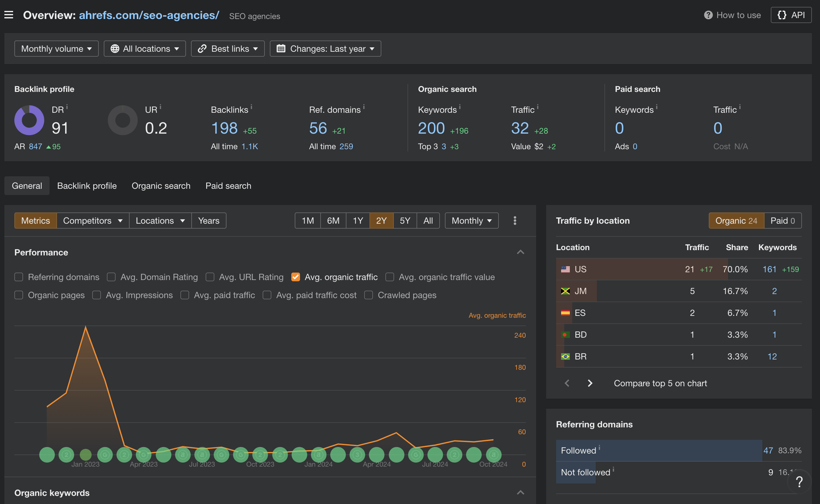
Task: Set chart range to 1Y
Action: 358,221
